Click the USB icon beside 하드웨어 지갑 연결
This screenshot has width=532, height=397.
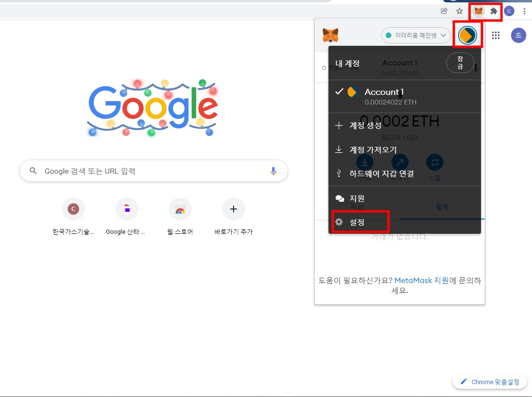(x=338, y=174)
